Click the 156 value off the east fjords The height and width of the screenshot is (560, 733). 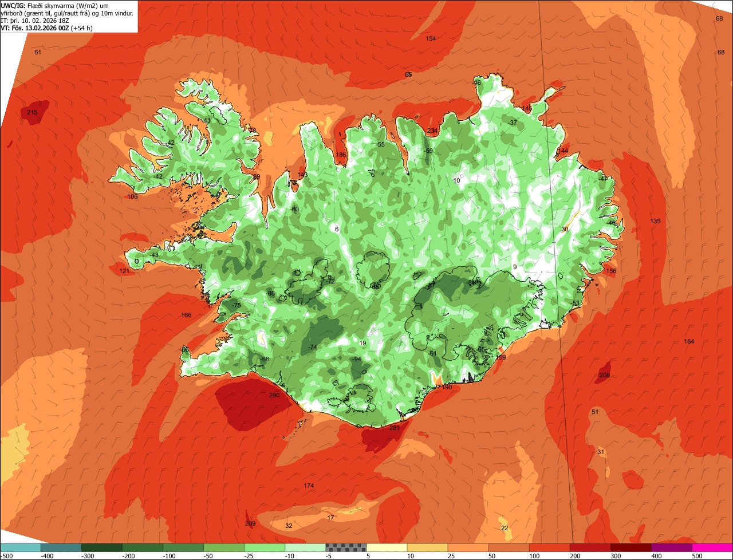coord(611,271)
